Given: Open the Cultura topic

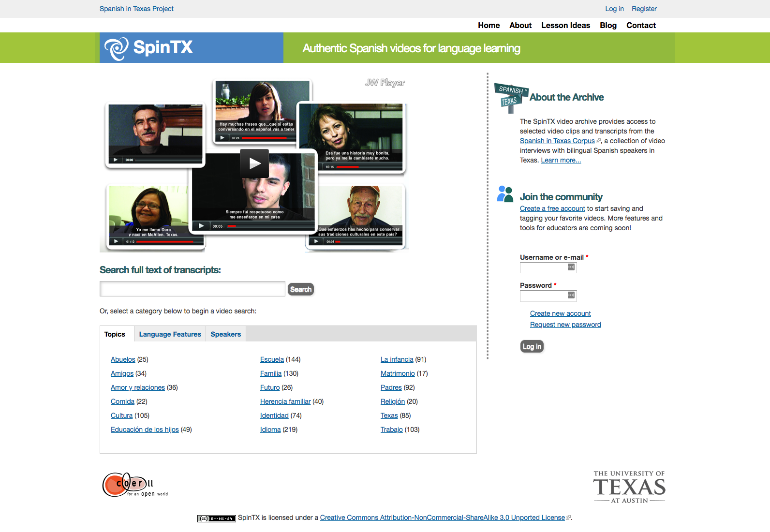Looking at the screenshot, I should (x=121, y=415).
